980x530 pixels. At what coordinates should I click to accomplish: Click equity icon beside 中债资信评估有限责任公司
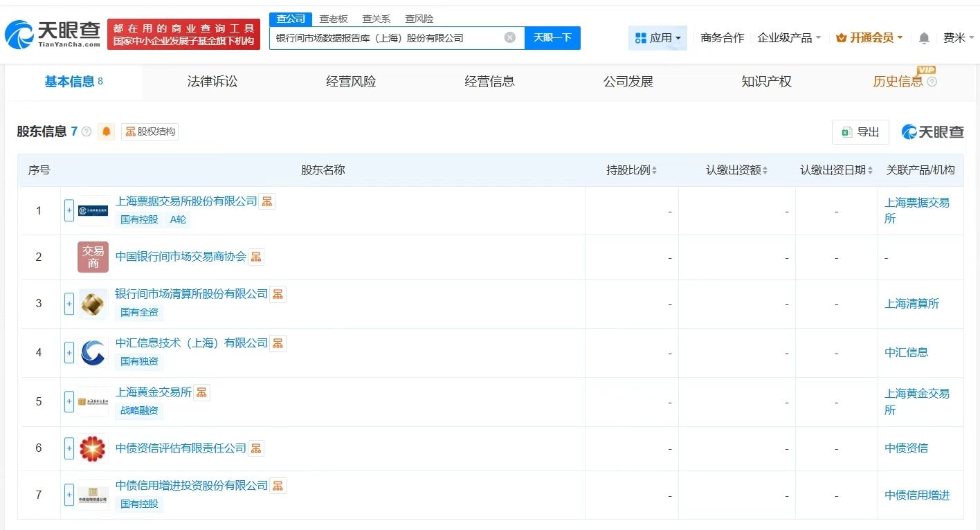click(256, 448)
